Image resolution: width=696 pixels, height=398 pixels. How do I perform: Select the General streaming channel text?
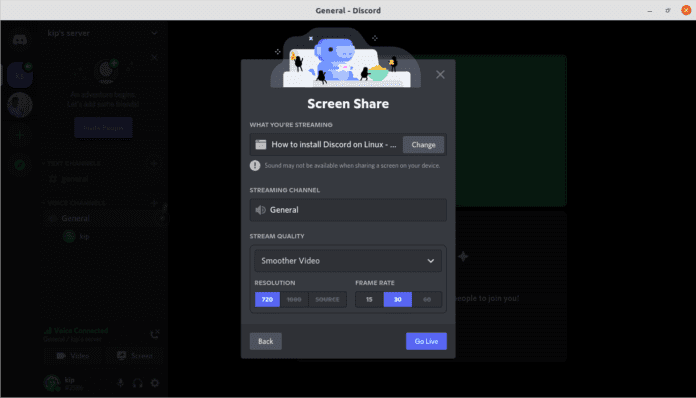284,210
